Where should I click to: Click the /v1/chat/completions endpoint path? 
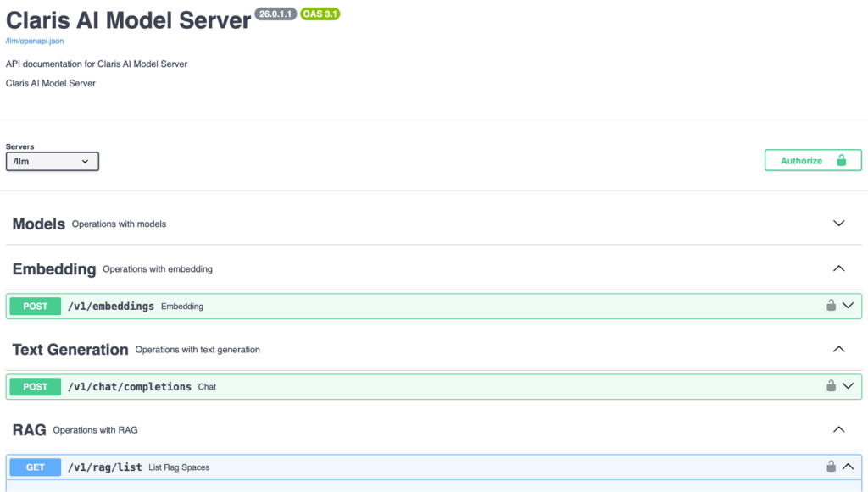point(130,387)
